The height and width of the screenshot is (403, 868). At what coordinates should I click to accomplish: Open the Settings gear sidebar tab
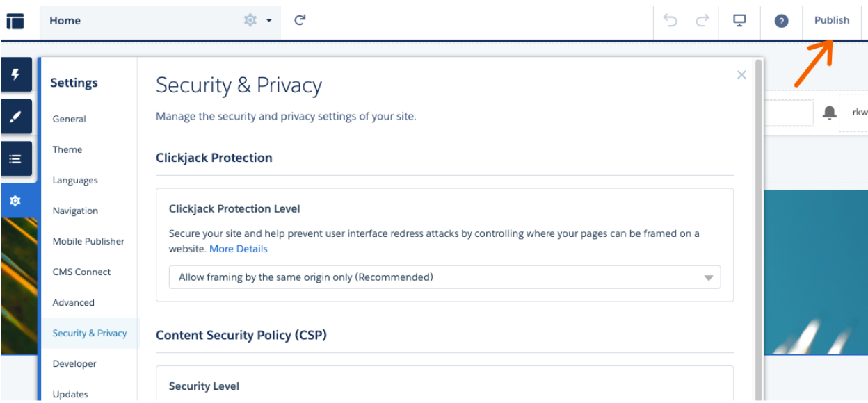coord(16,201)
